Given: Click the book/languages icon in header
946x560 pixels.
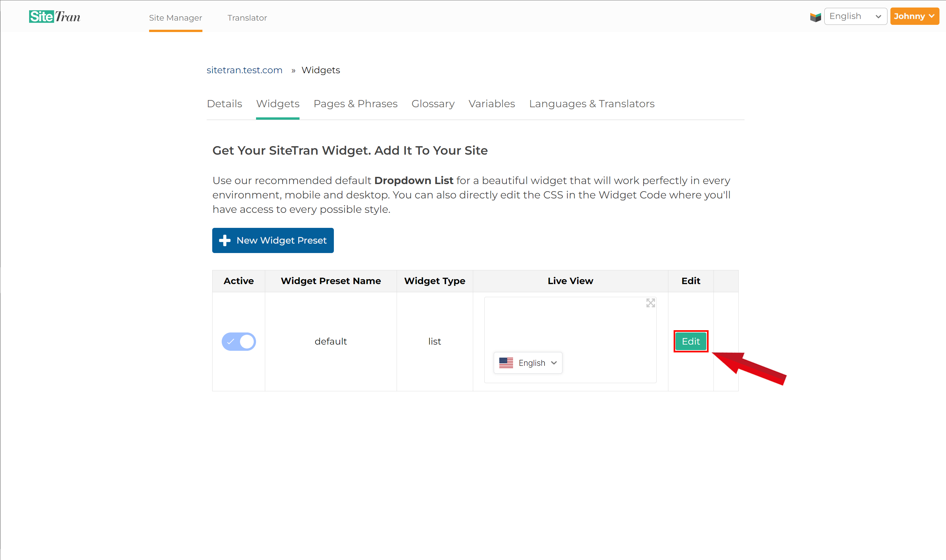Looking at the screenshot, I should (815, 17).
